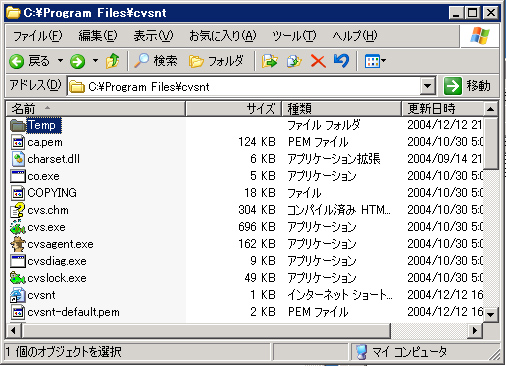Image resolution: width=506 pixels, height=366 pixels.
Task: Click the green Forward arrow icon
Action: (77, 61)
